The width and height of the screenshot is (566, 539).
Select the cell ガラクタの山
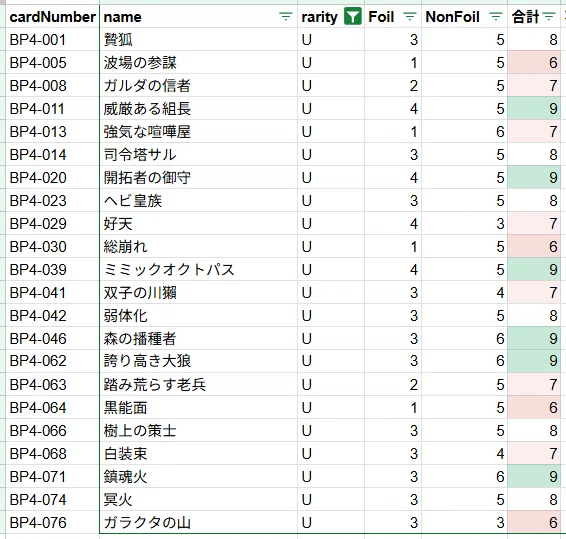click(198, 522)
